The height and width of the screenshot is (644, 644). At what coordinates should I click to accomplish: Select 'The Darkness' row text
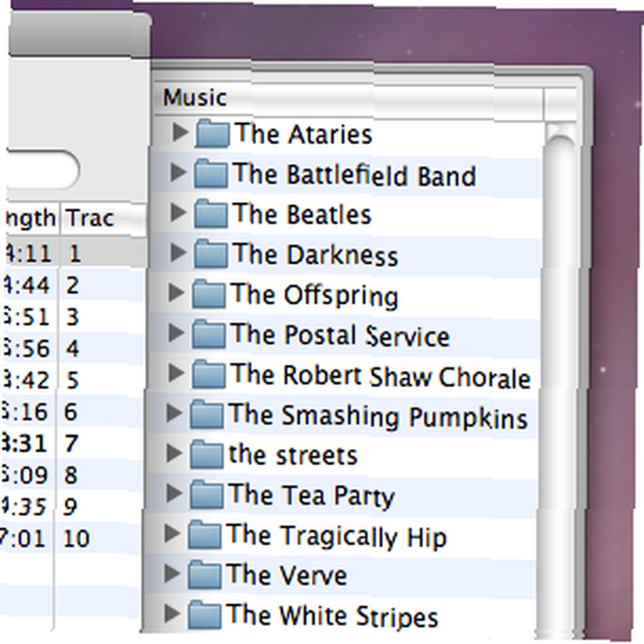[315, 254]
